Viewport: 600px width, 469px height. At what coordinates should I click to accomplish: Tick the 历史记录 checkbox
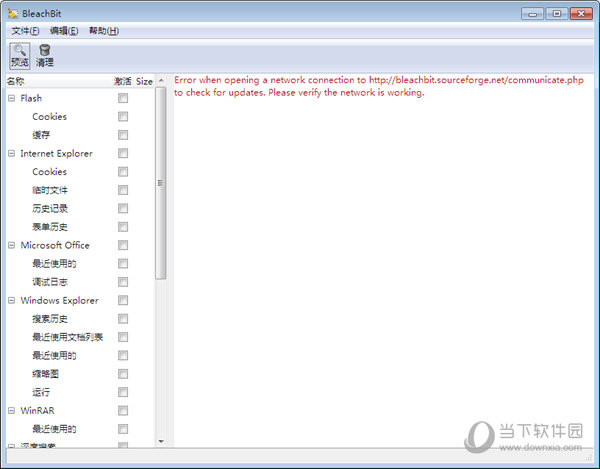coord(123,208)
